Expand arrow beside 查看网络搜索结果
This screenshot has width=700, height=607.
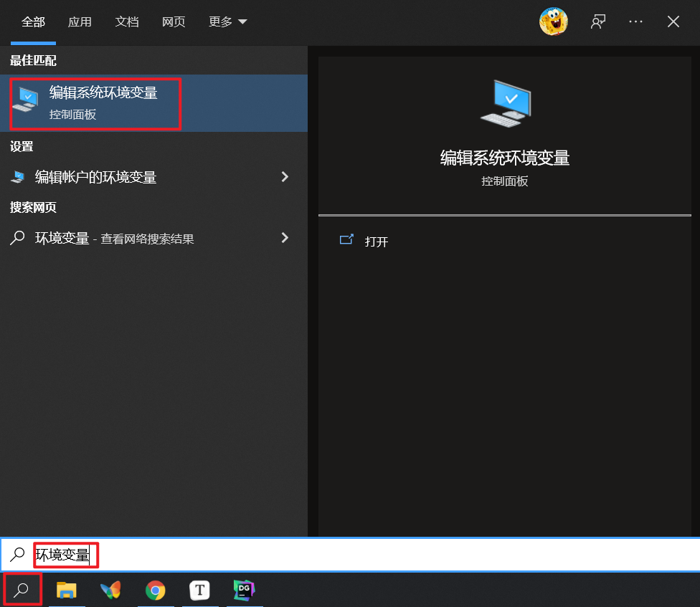pos(285,238)
